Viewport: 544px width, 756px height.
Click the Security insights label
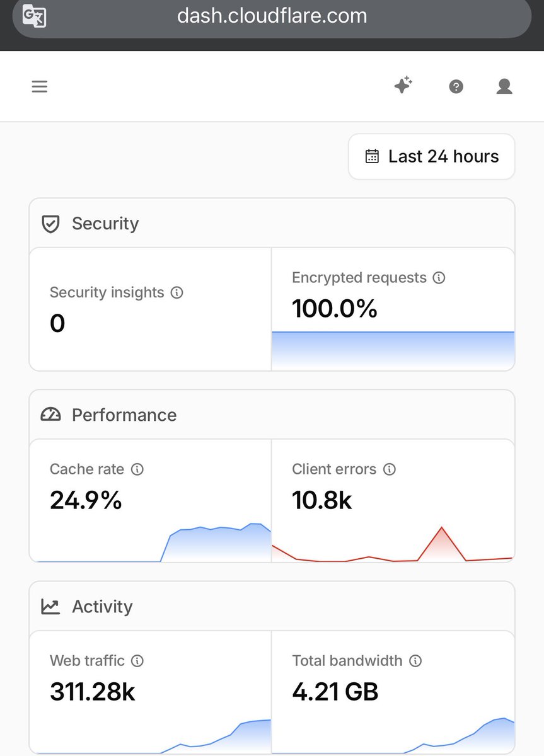tap(107, 292)
